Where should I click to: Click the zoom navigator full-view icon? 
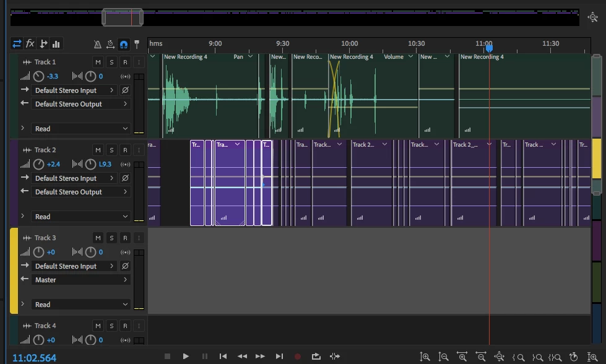tap(592, 17)
